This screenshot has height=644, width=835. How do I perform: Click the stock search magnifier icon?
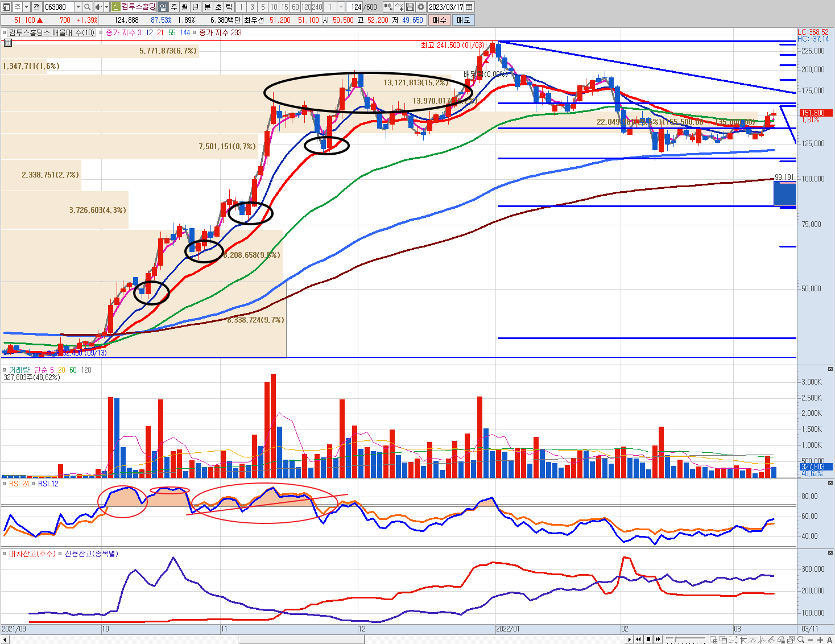pyautogui.click(x=88, y=7)
